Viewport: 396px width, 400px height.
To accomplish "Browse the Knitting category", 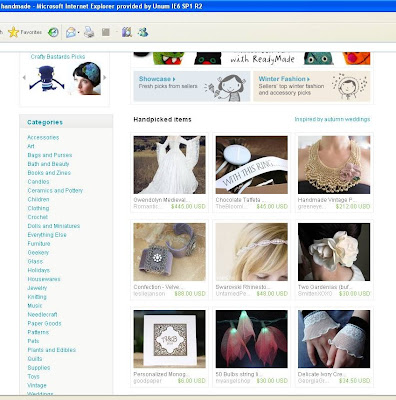I will pyautogui.click(x=37, y=297).
